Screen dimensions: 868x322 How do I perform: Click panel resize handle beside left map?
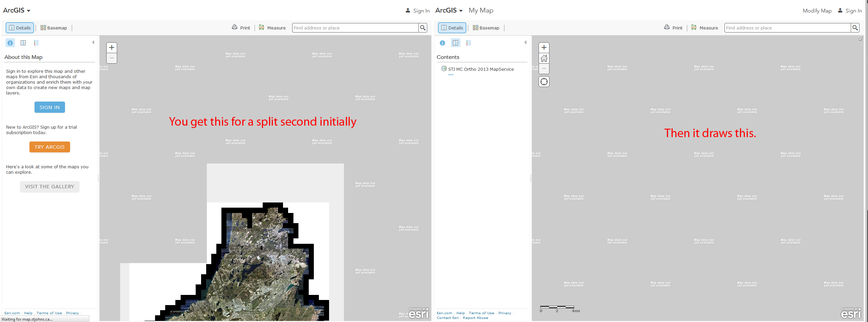tap(98, 178)
